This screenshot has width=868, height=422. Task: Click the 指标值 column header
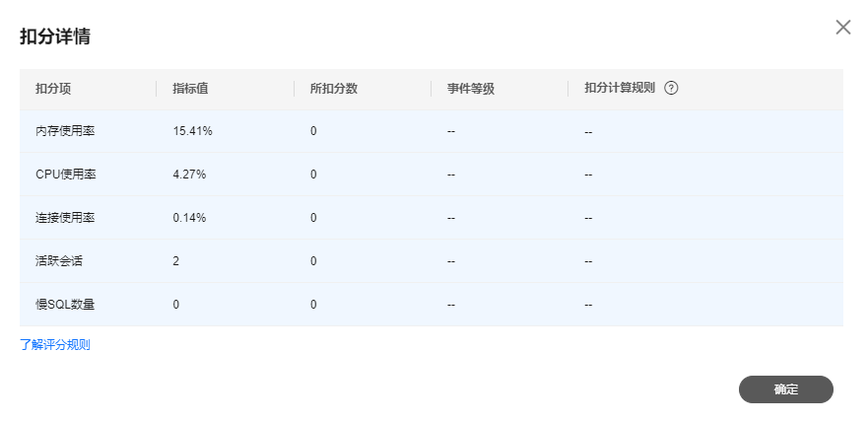(190, 88)
